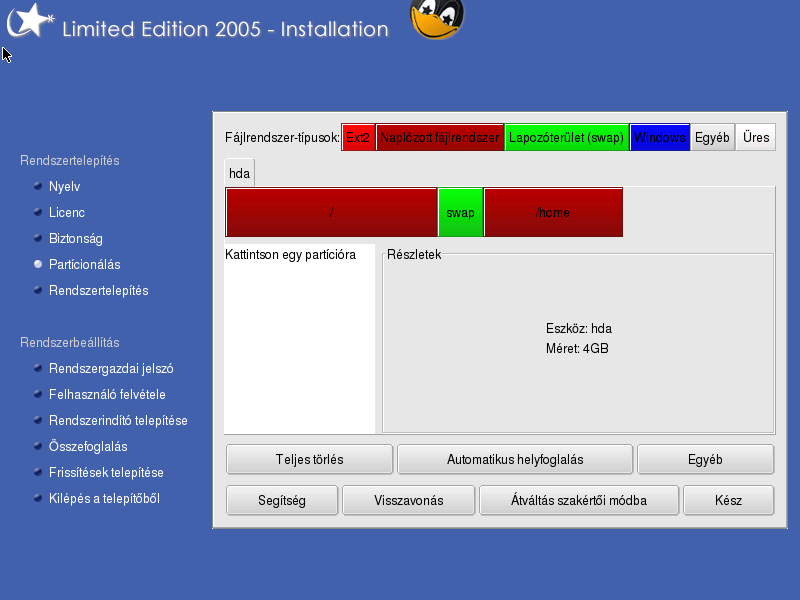800x600 pixels.
Task: Click the Ext2 filesystem type button
Action: coord(358,137)
